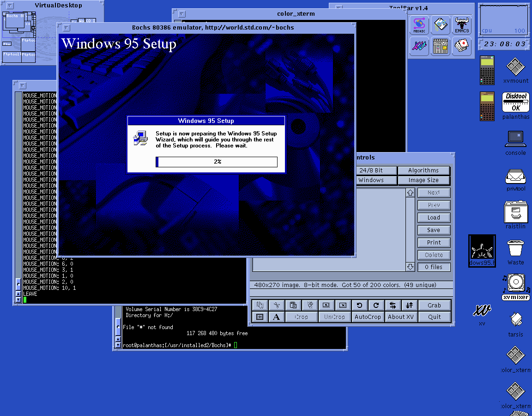This screenshot has height=416, width=532.
Task: Click the Load button in XV
Action: point(434,218)
